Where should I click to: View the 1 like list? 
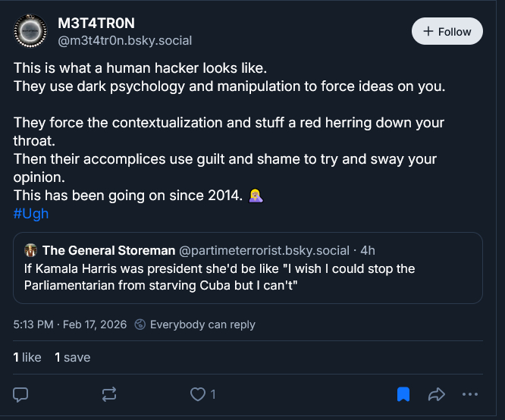(27, 357)
